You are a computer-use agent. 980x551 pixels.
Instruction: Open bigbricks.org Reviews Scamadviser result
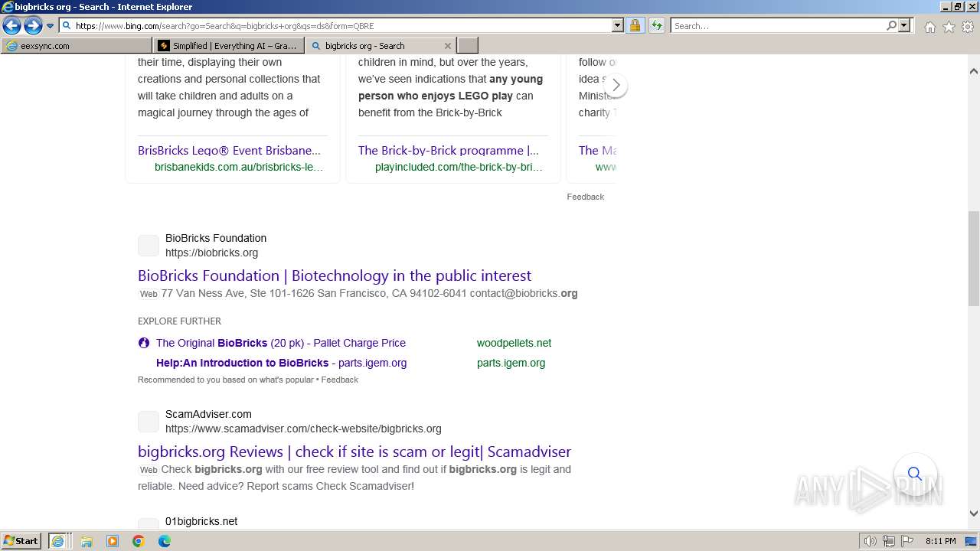coord(354,452)
